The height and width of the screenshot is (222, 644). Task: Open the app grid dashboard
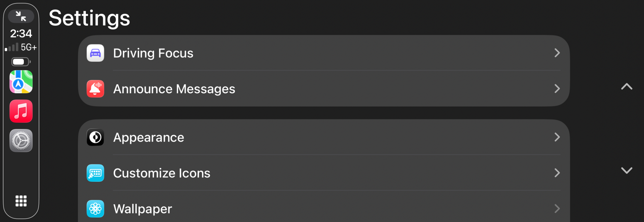coord(21,201)
